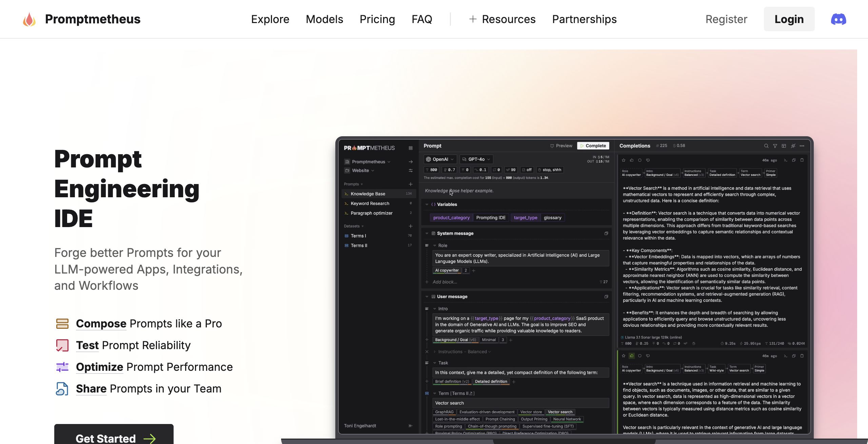
Task: Copy the System message with its copy icon
Action: (x=606, y=233)
